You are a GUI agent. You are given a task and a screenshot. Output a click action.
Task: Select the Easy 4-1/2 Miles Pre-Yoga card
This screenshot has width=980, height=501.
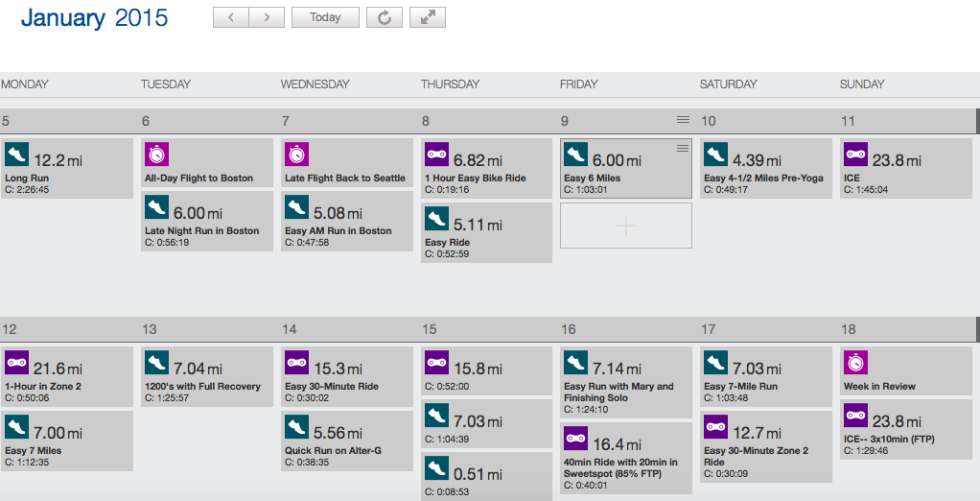[764, 178]
